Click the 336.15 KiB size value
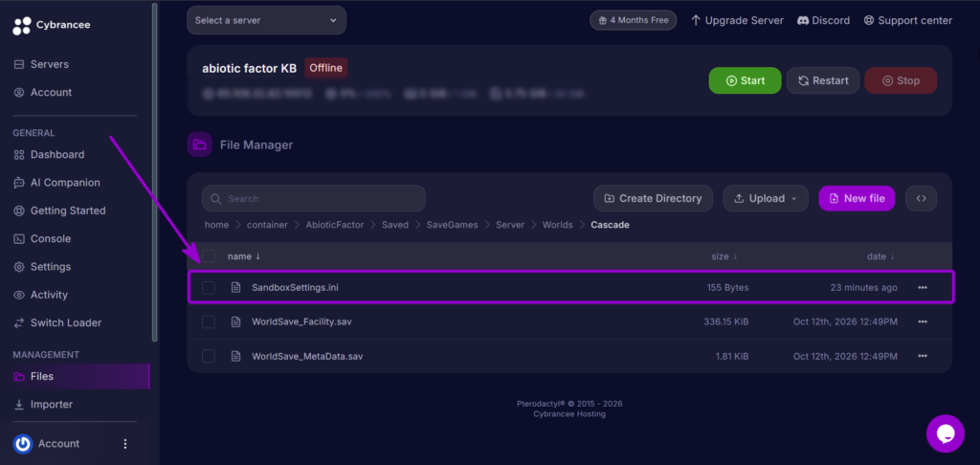This screenshot has height=465, width=980. coord(726,321)
